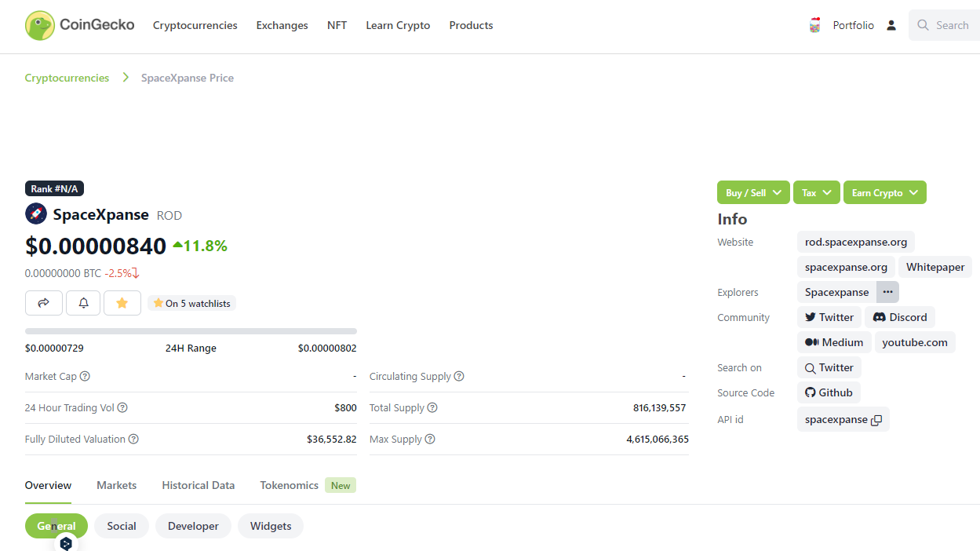This screenshot has height=551, width=980.
Task: Select the Overview tab
Action: click(48, 485)
